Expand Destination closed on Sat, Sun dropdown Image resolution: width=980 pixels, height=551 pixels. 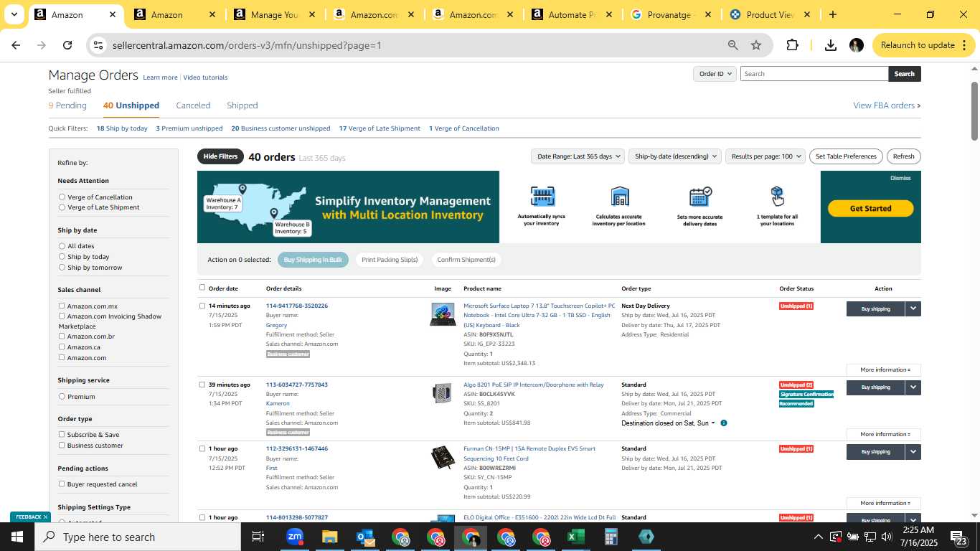point(668,423)
